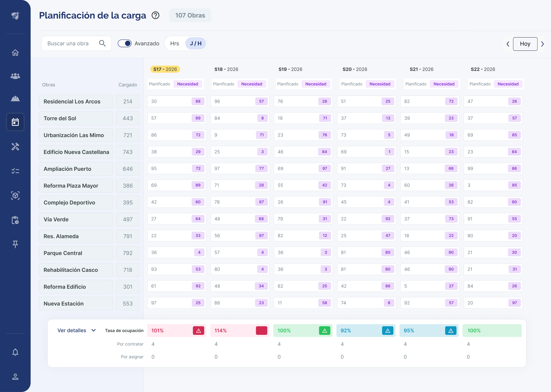
Task: Open user profile icon
Action: pyautogui.click(x=15, y=377)
